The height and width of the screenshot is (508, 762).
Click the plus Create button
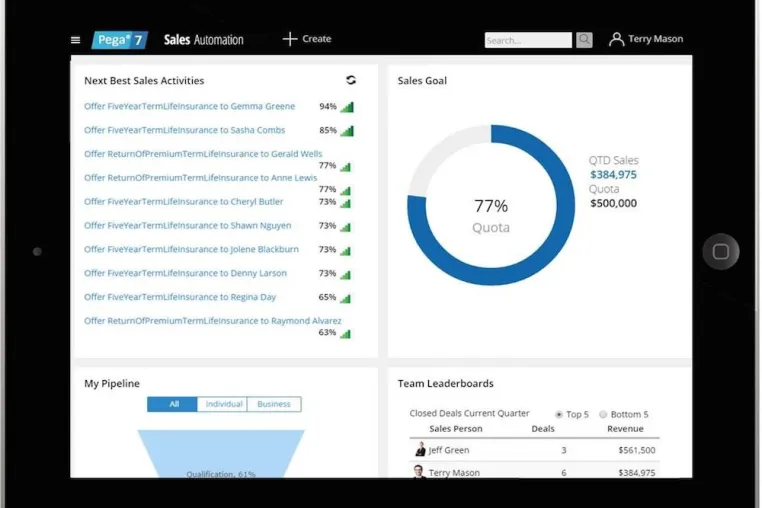307,39
